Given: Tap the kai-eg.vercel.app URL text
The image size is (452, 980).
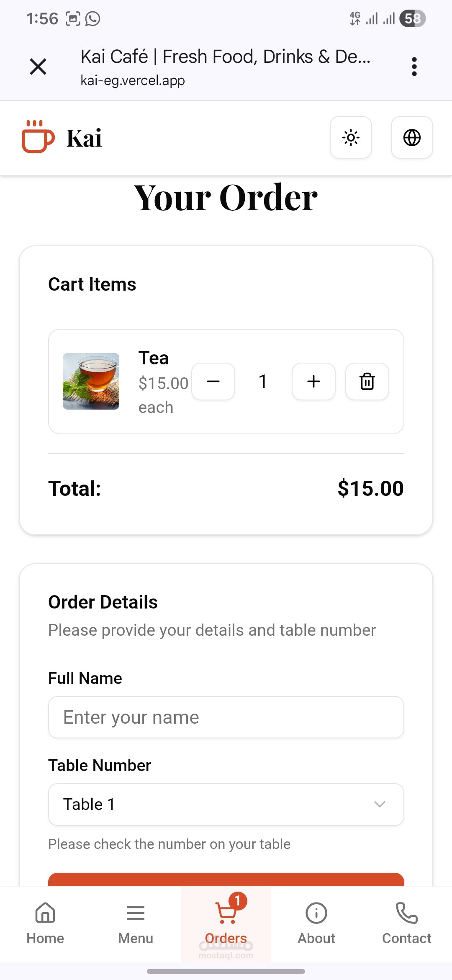Looking at the screenshot, I should point(133,80).
